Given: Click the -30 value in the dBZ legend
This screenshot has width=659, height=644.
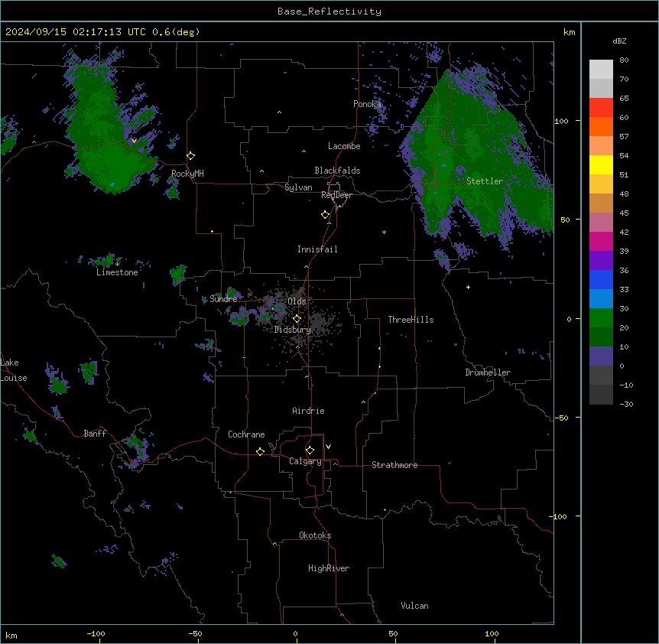Looking at the screenshot, I should coord(626,404).
